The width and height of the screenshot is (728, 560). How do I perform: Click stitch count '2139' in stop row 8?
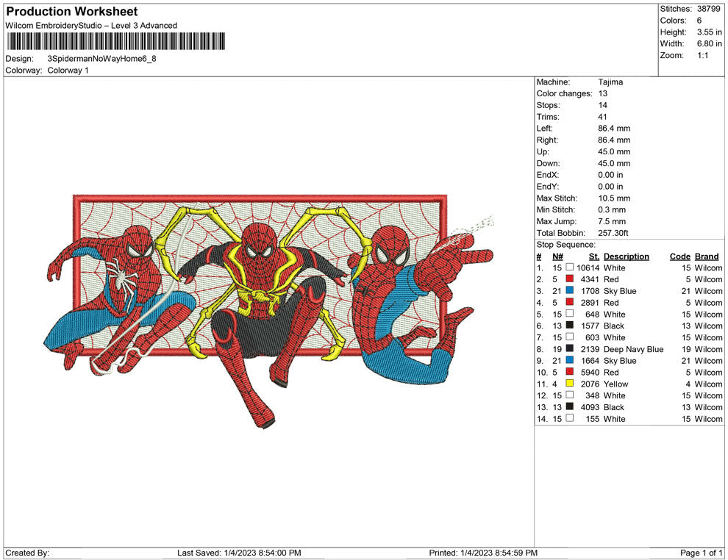click(590, 349)
